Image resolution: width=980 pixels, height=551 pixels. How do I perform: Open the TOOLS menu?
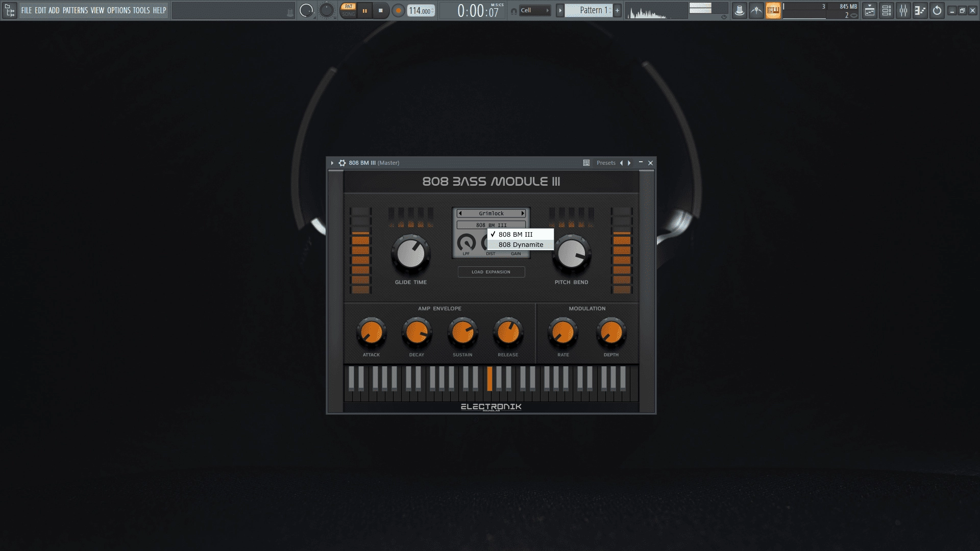[141, 10]
